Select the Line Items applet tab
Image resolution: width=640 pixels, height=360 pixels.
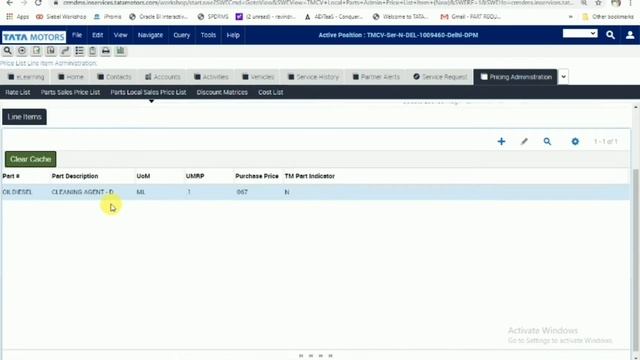click(24, 117)
